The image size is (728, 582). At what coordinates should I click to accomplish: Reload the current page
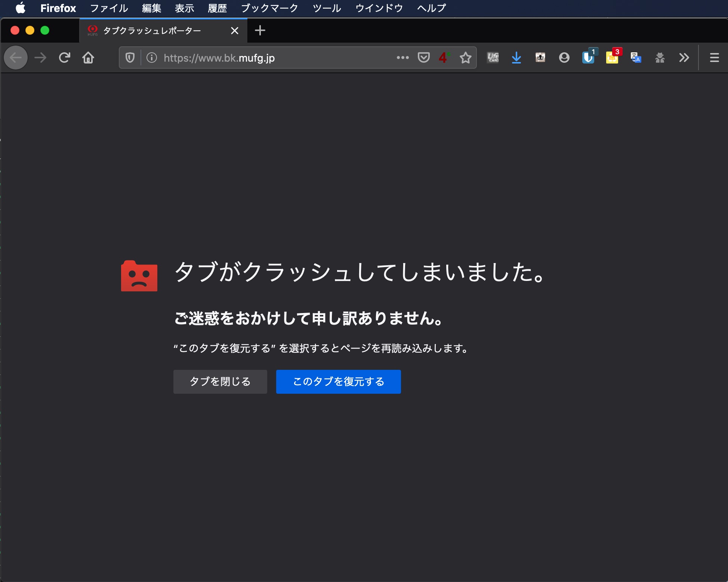64,58
